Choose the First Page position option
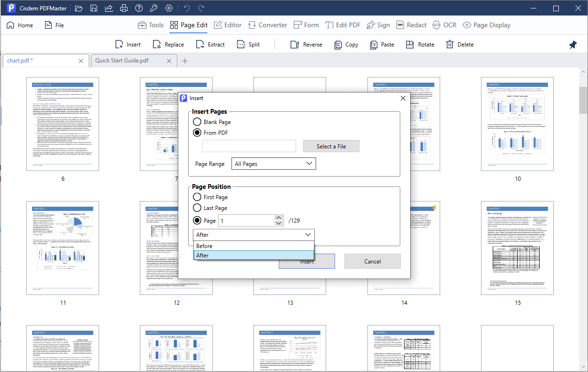Image resolution: width=588 pixels, height=372 pixels. coord(198,197)
